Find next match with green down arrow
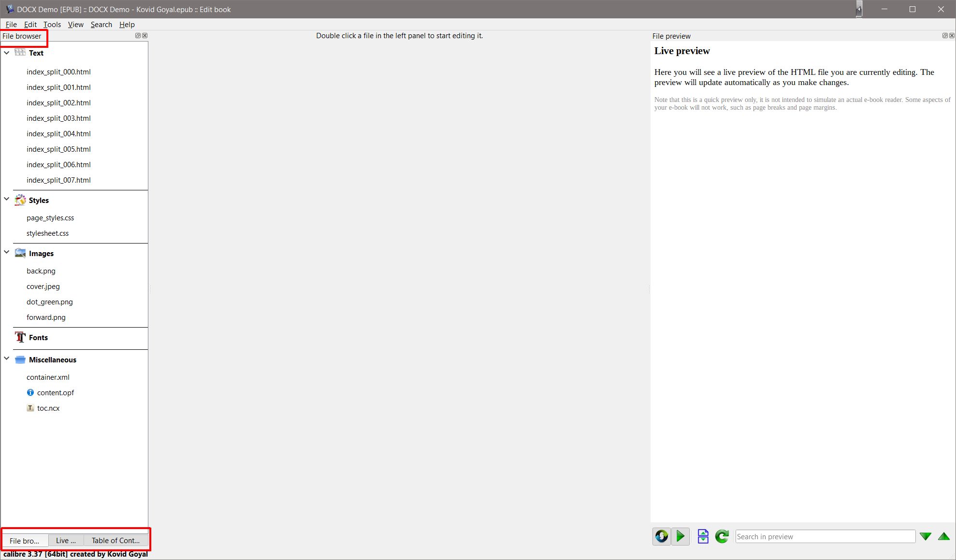 pos(925,536)
